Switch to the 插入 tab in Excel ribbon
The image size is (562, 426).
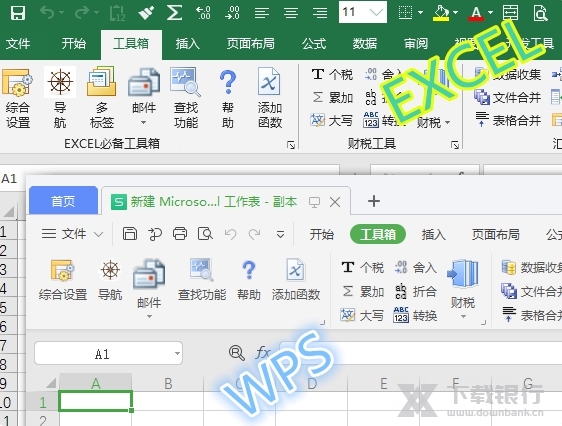click(187, 44)
